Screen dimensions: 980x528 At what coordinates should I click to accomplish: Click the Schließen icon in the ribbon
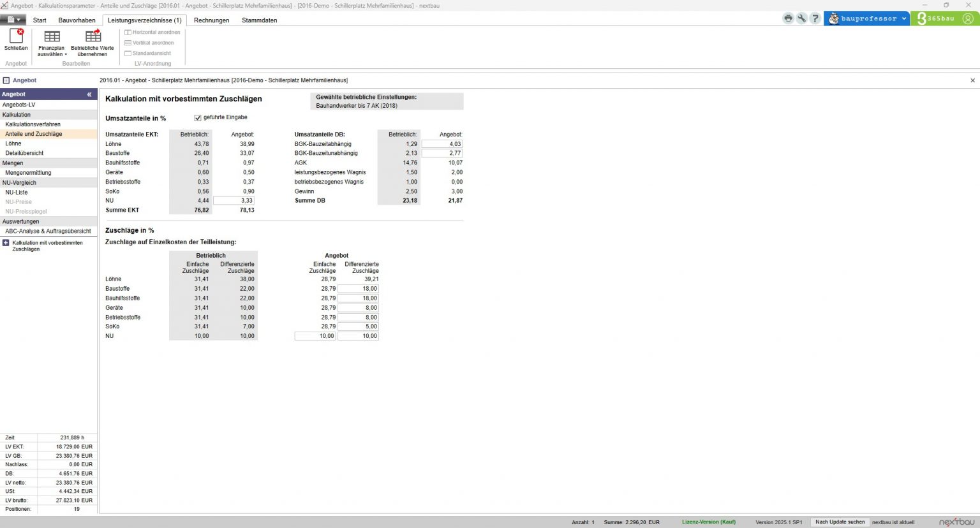click(x=16, y=36)
